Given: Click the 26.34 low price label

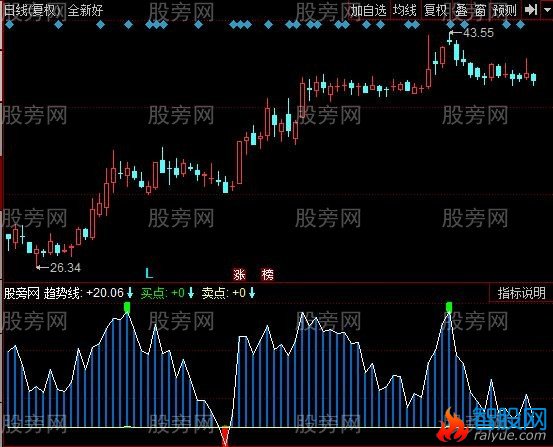Looking at the screenshot, I should coord(66,268).
